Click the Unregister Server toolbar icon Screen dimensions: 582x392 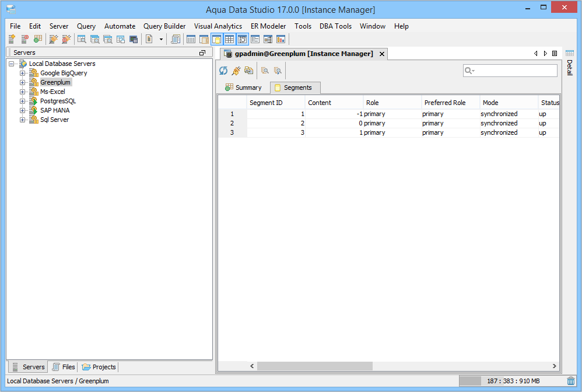pyautogui.click(x=24, y=39)
